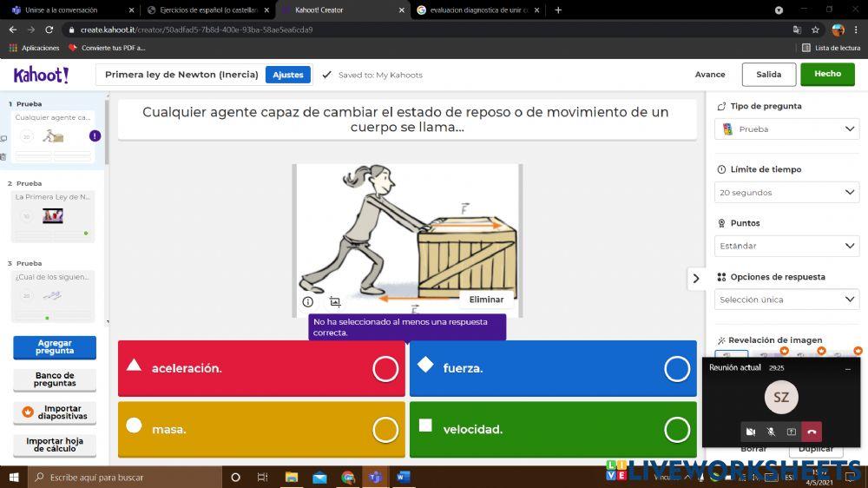Collapse right settings panel with chevron
This screenshot has height=488, width=868.
[696, 279]
